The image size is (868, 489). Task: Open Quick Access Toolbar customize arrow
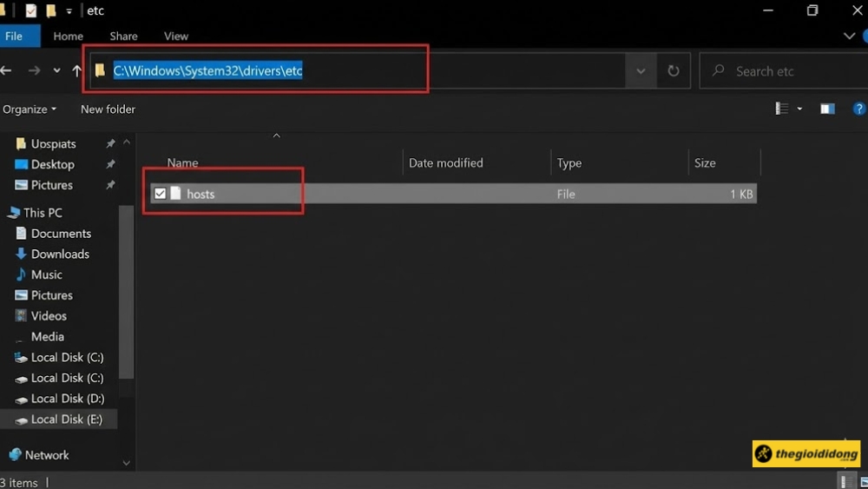[69, 10]
